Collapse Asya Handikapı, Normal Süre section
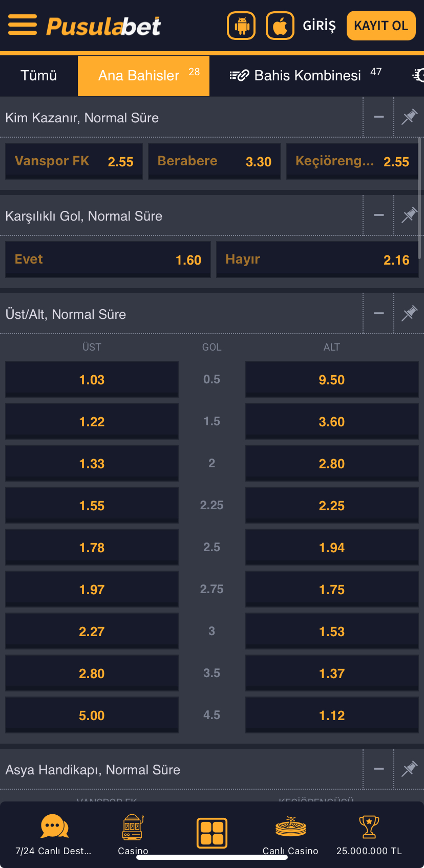This screenshot has width=424, height=868. point(379,769)
